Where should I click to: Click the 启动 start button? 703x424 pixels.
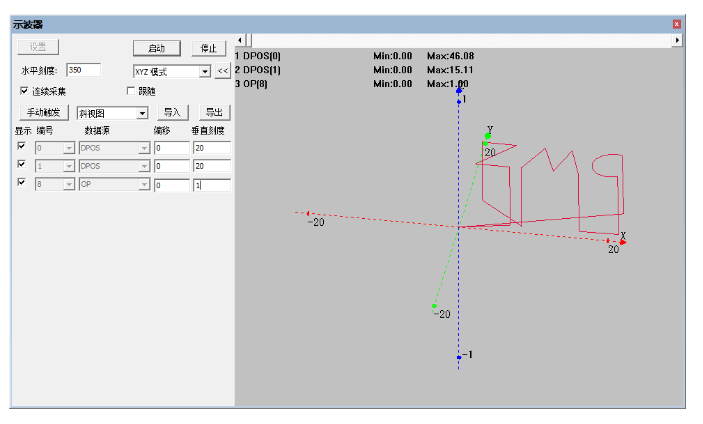pos(157,48)
